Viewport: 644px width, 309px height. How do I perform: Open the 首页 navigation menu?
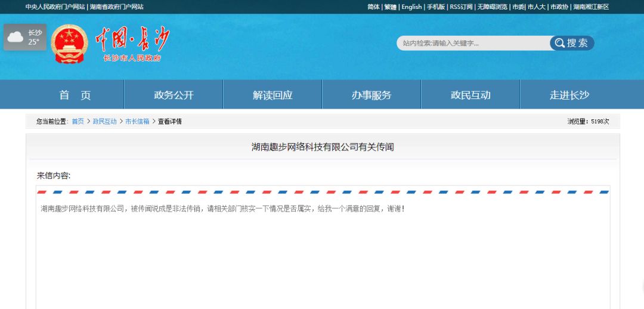75,95
